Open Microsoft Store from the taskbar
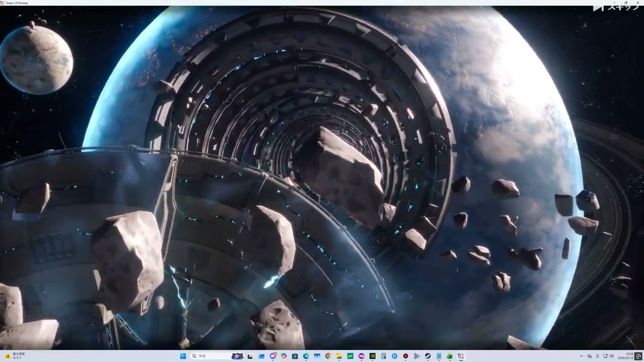Viewport: 644px width, 362px height. click(x=295, y=356)
